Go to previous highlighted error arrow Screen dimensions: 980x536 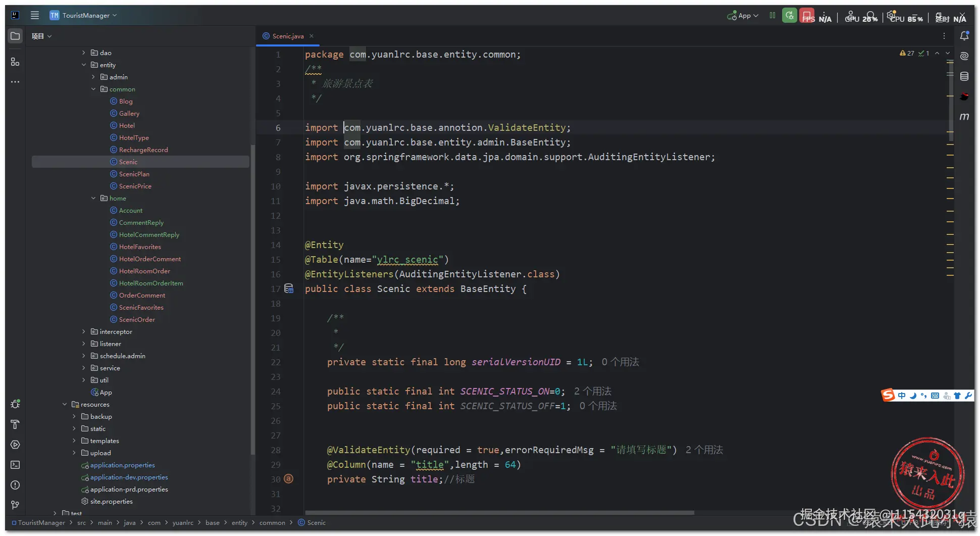pyautogui.click(x=937, y=53)
